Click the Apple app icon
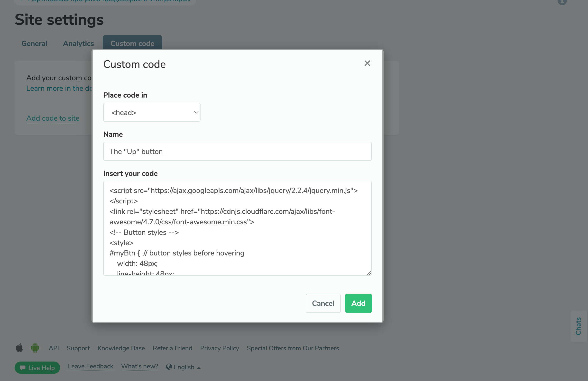This screenshot has width=588, height=381. tap(19, 348)
